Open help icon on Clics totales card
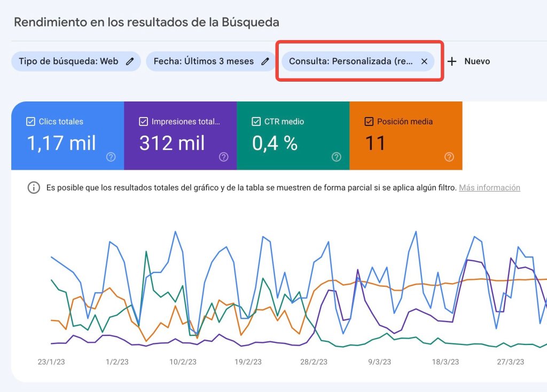The image size is (547, 392). point(111,157)
